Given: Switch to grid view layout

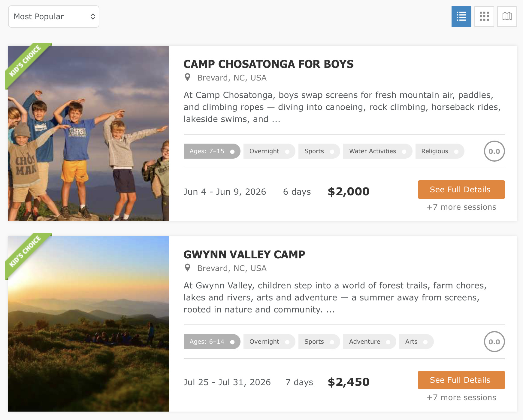Looking at the screenshot, I should (x=484, y=17).
